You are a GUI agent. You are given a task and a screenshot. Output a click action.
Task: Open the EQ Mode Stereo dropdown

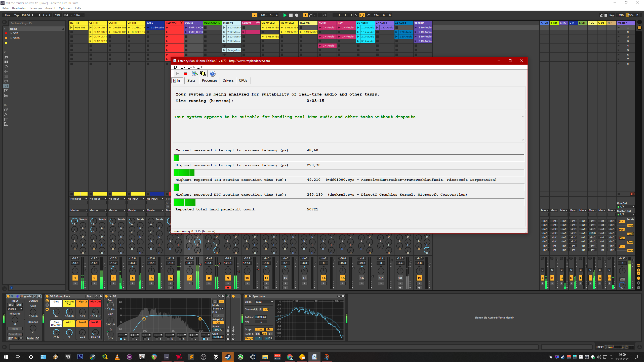coord(218,309)
